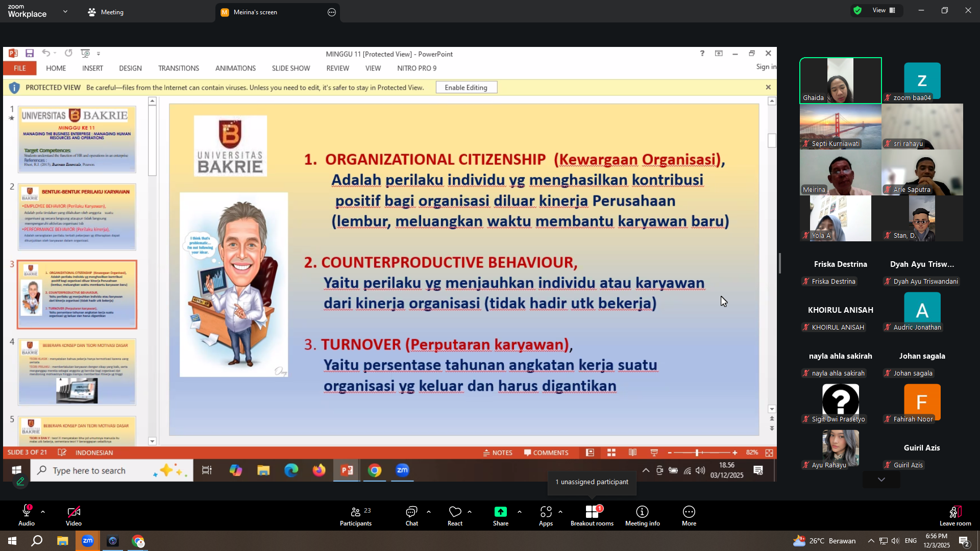This screenshot has width=980, height=551.
Task: Switch to Reading view icon
Action: pyautogui.click(x=633, y=453)
